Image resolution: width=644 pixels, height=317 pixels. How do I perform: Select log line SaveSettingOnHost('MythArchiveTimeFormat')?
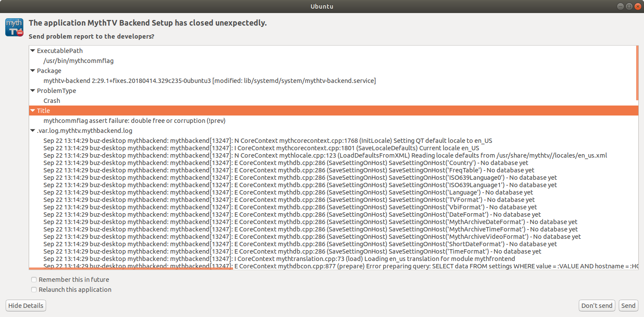click(310, 229)
